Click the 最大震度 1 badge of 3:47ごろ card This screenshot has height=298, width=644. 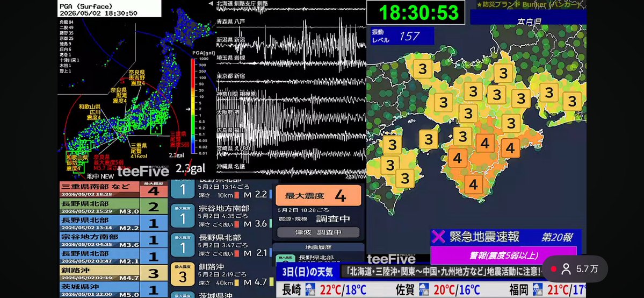tap(183, 245)
